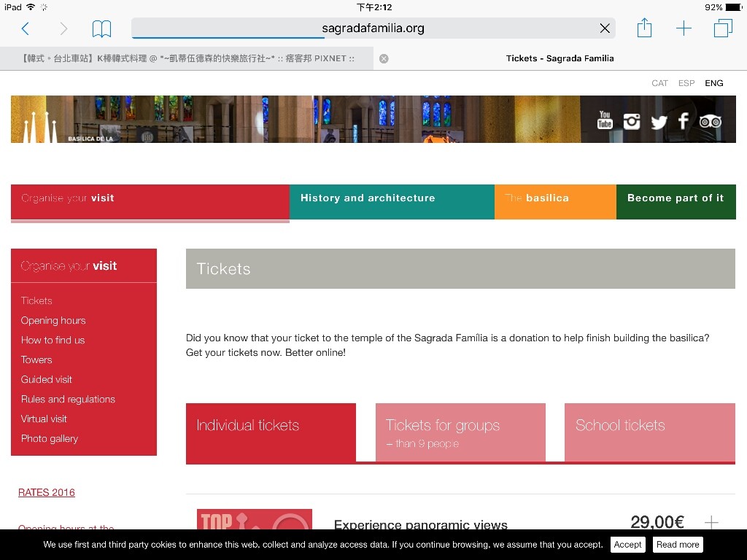Show all tabs overview icon
The image size is (747, 560).
pos(723,28)
